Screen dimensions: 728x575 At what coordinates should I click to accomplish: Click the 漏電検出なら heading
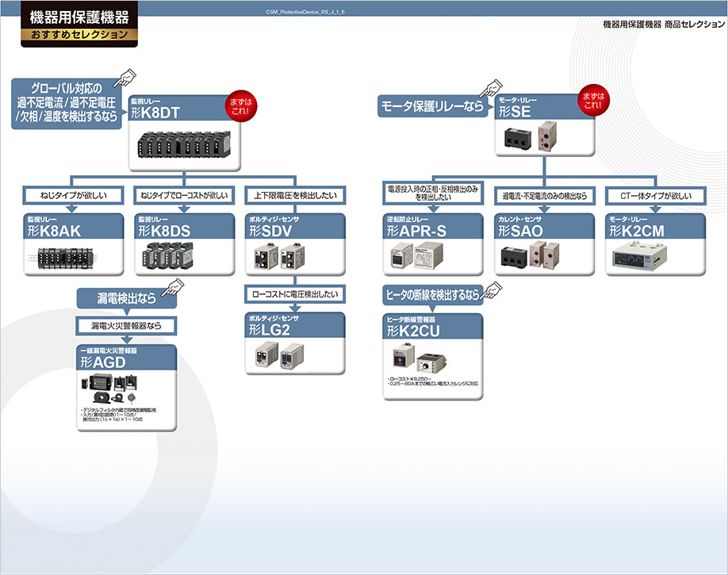[x=126, y=298]
